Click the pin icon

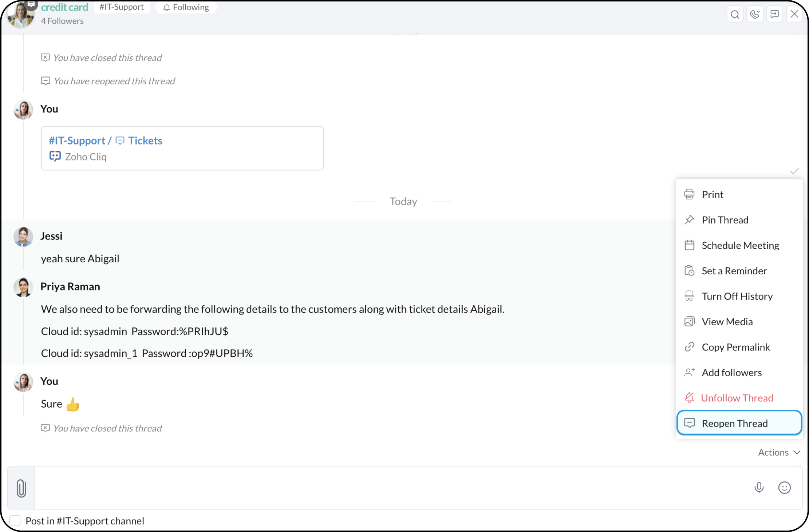tap(689, 220)
